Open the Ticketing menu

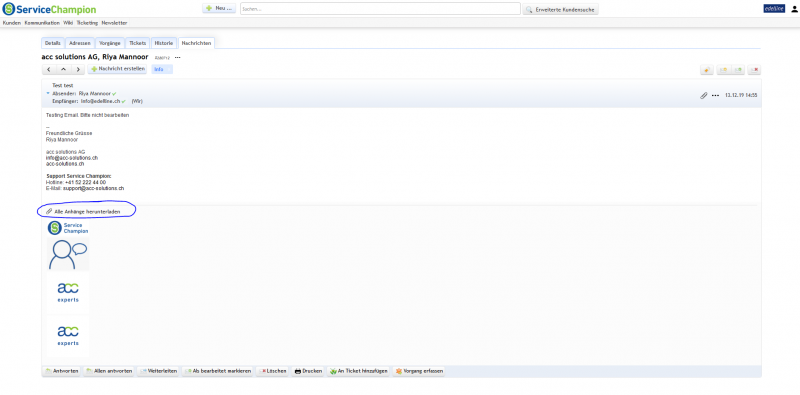click(x=87, y=23)
